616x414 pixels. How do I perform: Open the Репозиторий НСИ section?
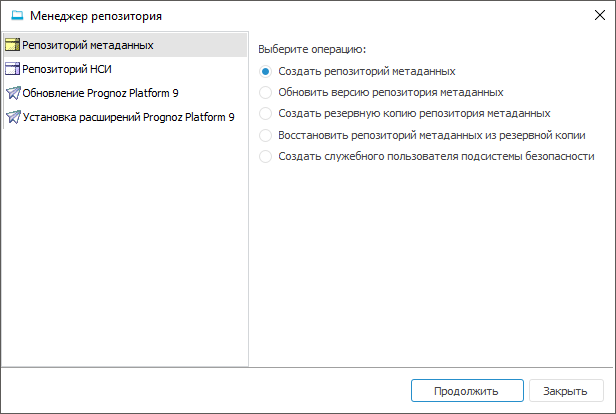click(x=67, y=70)
